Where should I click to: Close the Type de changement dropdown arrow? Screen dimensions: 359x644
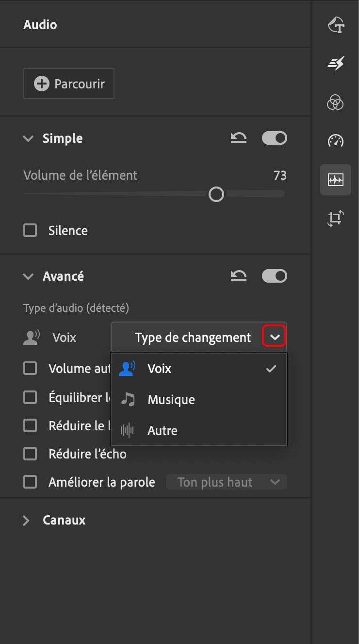[x=275, y=338]
